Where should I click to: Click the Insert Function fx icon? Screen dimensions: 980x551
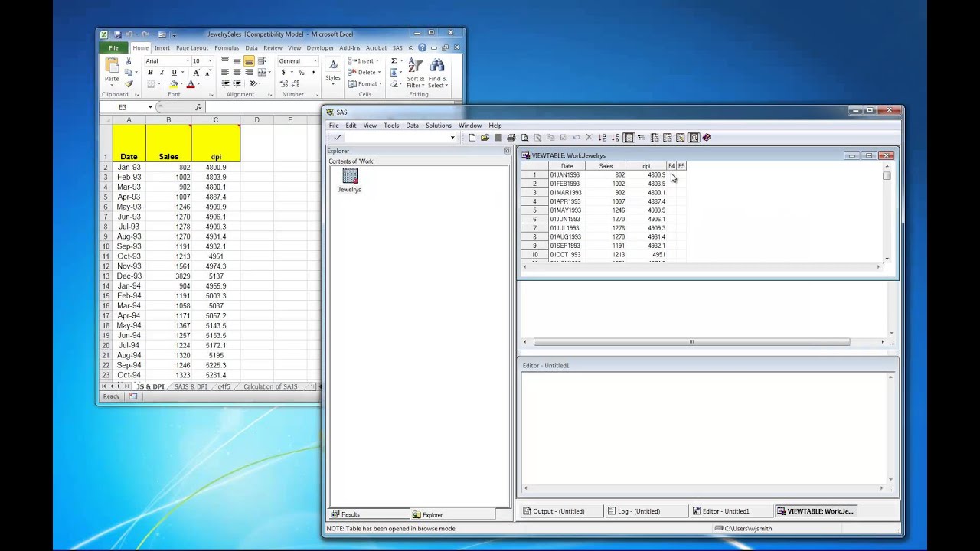tap(198, 107)
